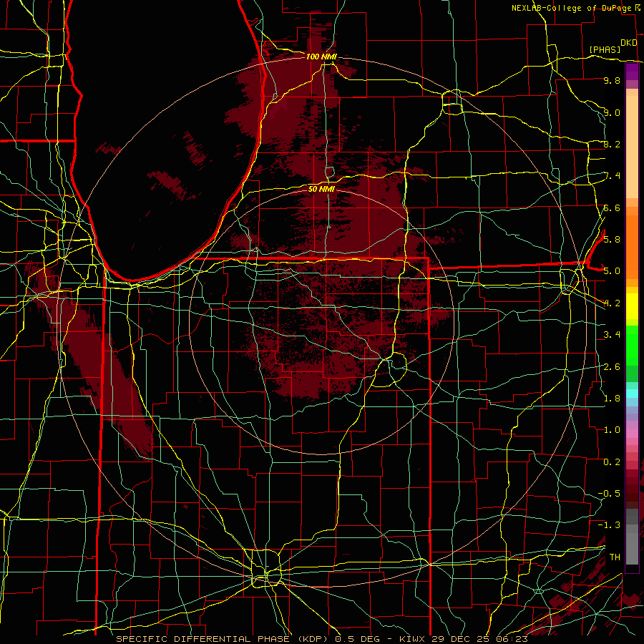The image size is (644, 644).
Task: Click the -1.3 value on the scale
Action: point(609,525)
